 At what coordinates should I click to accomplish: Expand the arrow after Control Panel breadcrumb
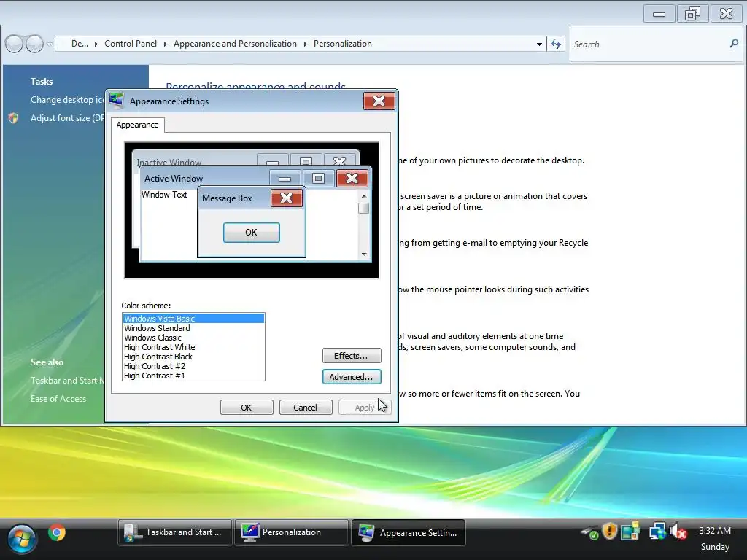166,44
